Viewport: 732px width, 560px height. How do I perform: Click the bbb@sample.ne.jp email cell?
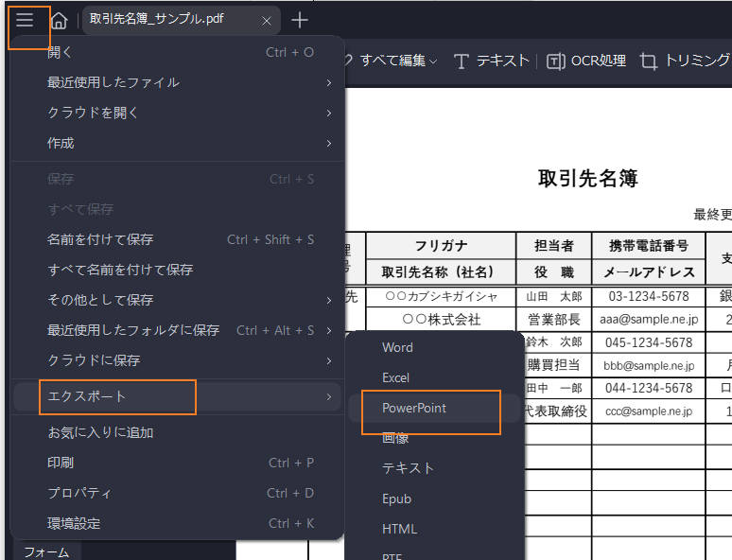pos(649,365)
